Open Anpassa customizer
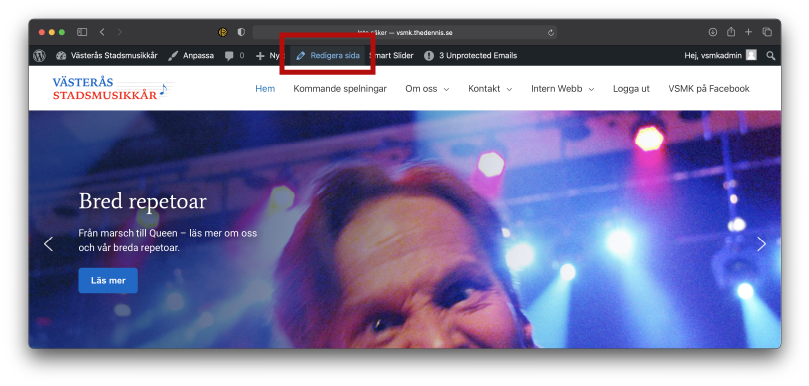This screenshot has width=809, height=386. coord(191,56)
